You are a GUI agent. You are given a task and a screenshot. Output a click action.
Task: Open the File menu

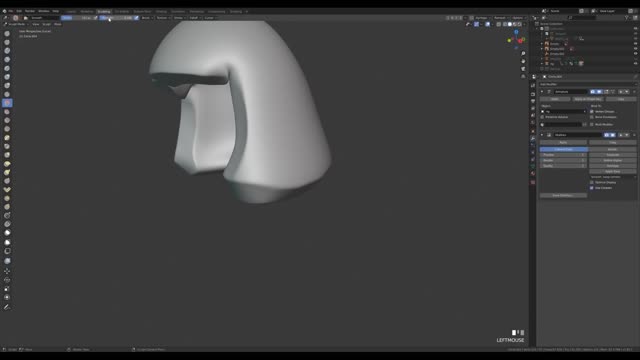click(11, 11)
